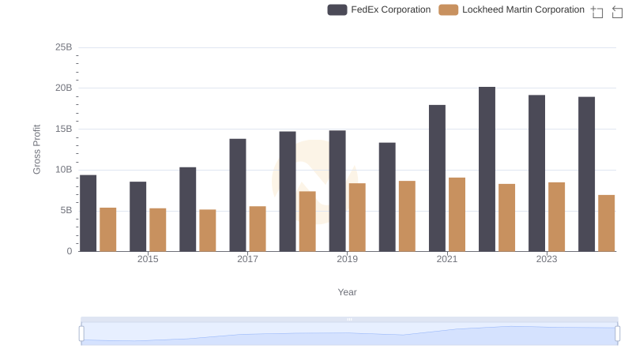Click the Year axis title

tap(347, 292)
